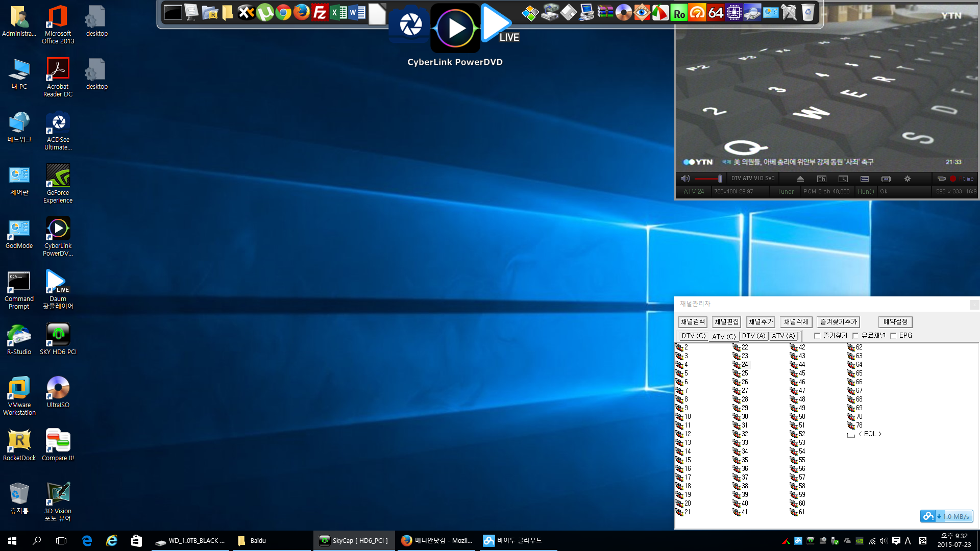
Task: Switch to SkyCap [HD6_PCI] taskbar button
Action: point(353,541)
